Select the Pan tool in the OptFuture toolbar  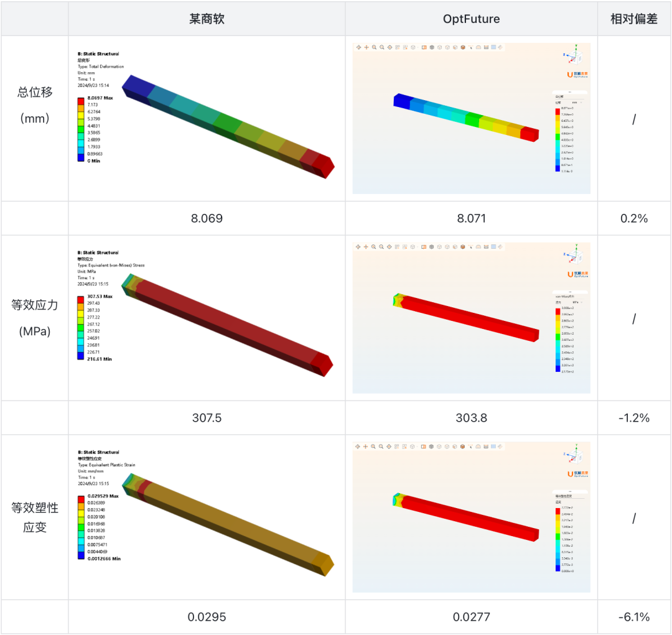[x=366, y=47]
